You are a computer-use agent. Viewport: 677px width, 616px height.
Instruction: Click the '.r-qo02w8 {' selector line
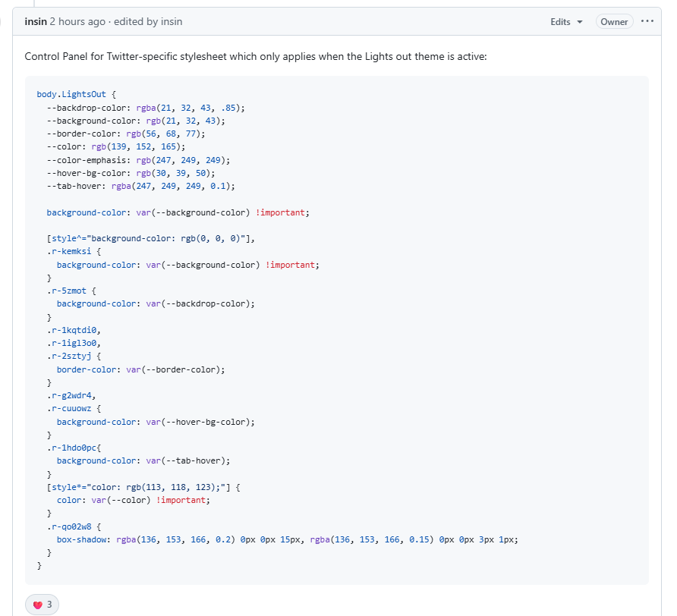point(74,526)
